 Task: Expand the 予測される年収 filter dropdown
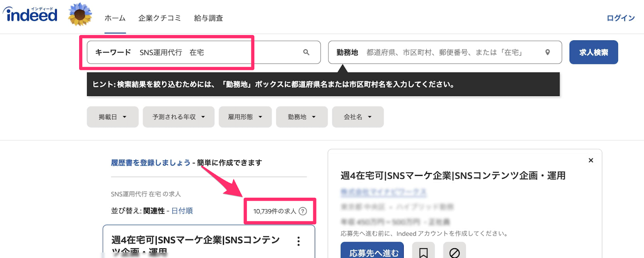click(x=179, y=117)
